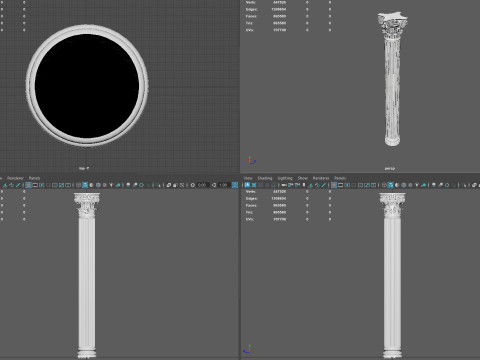Toggle Grid display in right panel toolbar
This screenshot has height=360, width=480.
point(334,185)
